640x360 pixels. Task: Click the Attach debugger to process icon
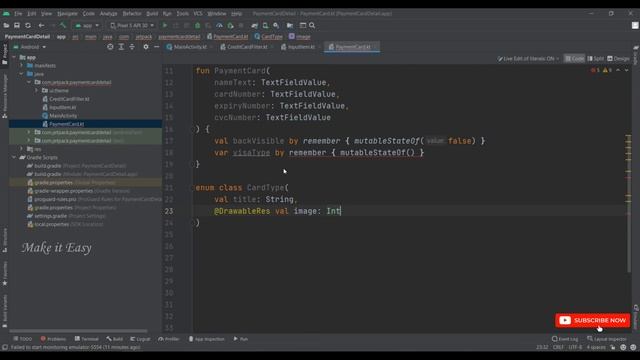pyautogui.click(x=230, y=25)
